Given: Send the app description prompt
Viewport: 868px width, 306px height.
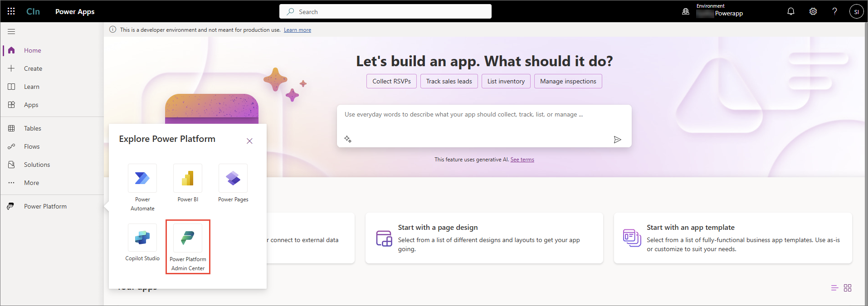Looking at the screenshot, I should pos(617,140).
